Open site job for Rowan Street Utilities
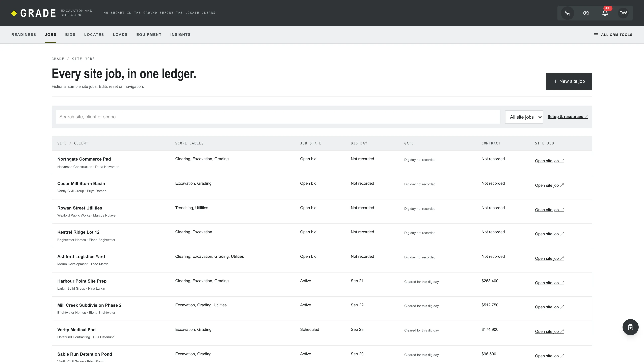Viewport: 644px width, 362px height. coord(549,210)
